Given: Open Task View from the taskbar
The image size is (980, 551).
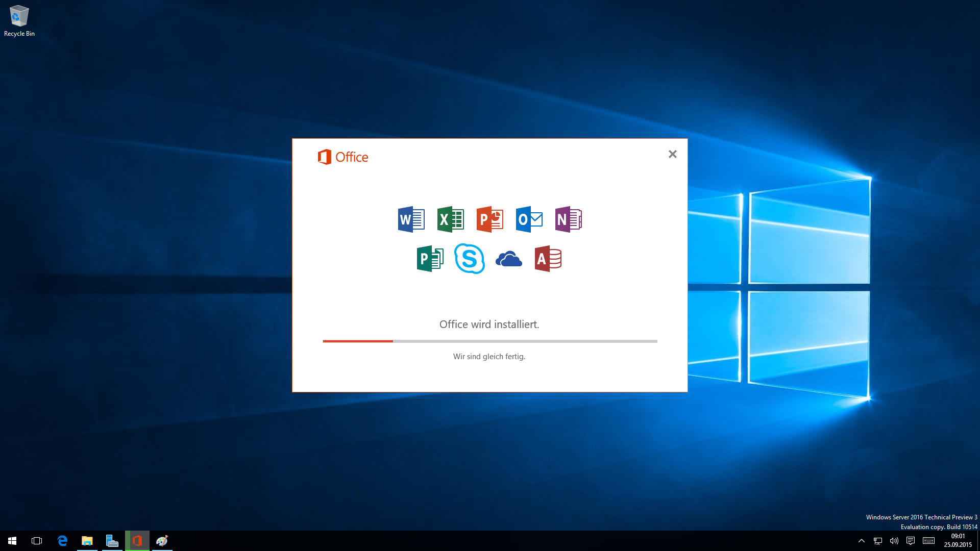Looking at the screenshot, I should [x=36, y=541].
